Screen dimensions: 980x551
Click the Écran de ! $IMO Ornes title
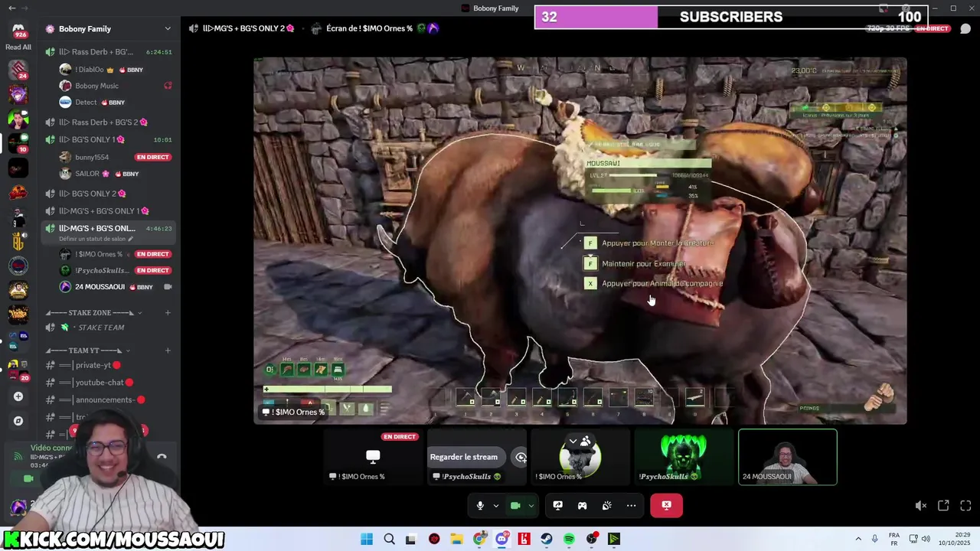point(369,28)
